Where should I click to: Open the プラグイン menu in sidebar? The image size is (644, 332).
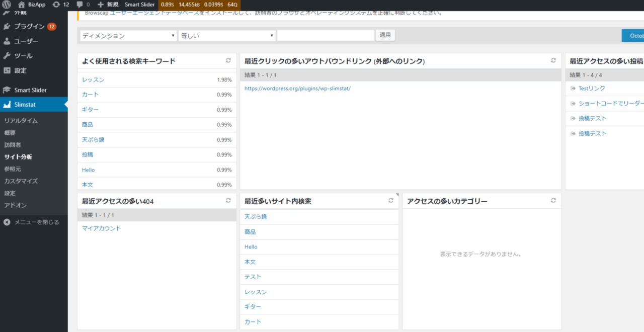tap(29, 26)
